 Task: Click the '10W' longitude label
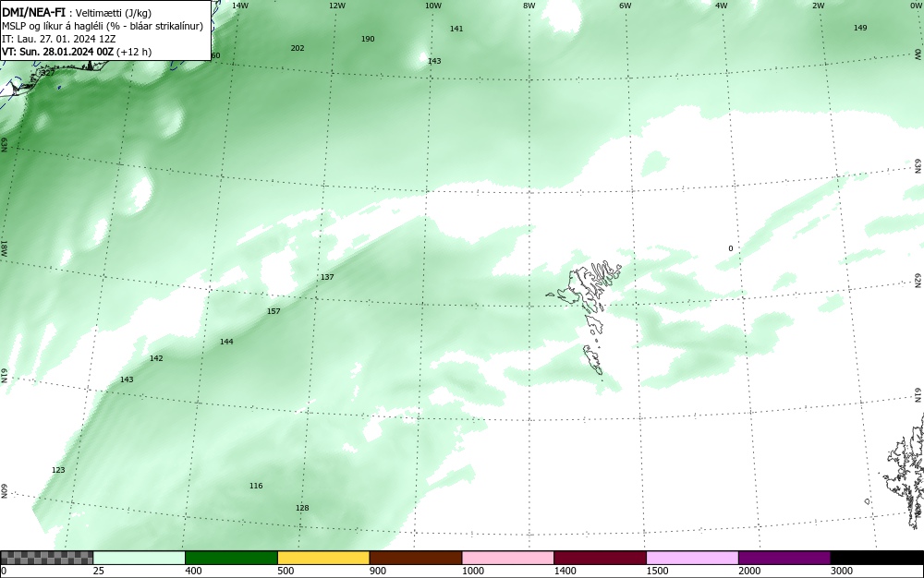[433, 6]
